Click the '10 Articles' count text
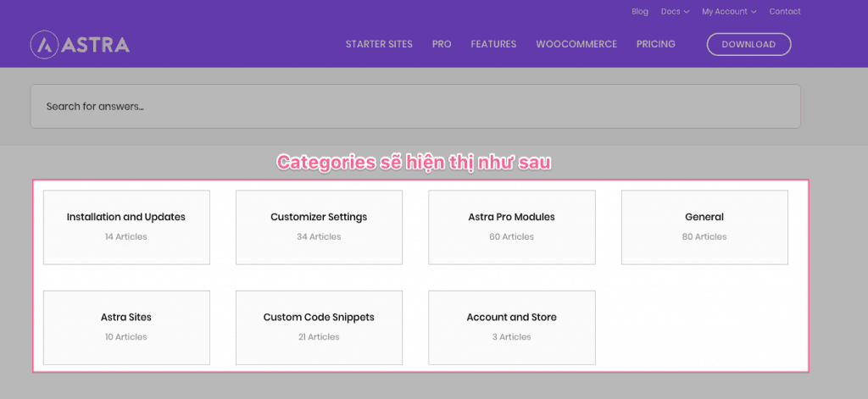 [126, 337]
